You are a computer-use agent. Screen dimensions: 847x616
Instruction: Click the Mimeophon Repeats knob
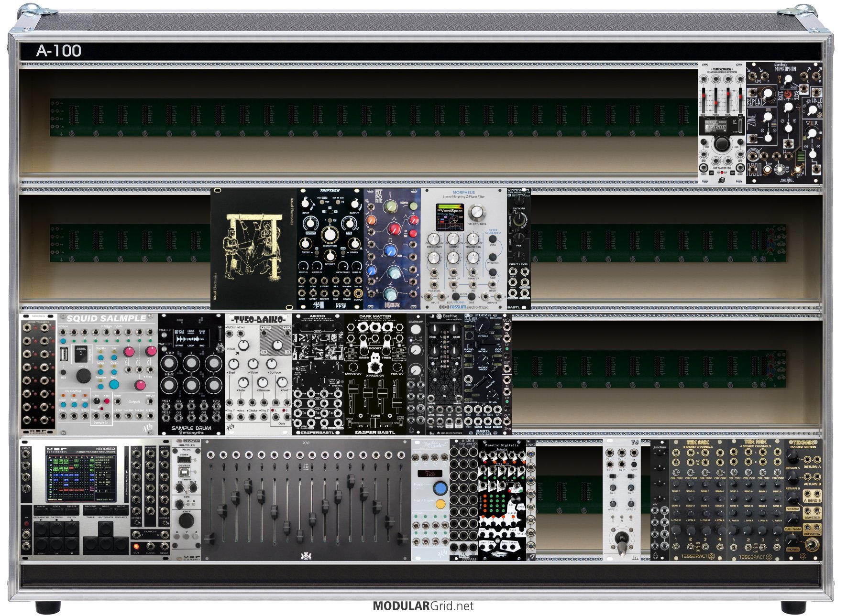point(767,94)
